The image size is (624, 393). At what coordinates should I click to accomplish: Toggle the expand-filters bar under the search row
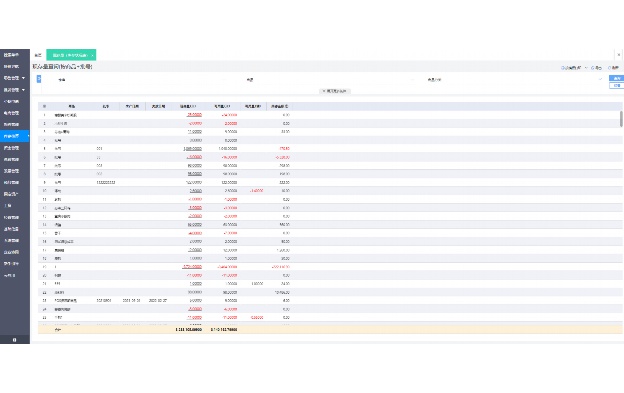pos(335,91)
